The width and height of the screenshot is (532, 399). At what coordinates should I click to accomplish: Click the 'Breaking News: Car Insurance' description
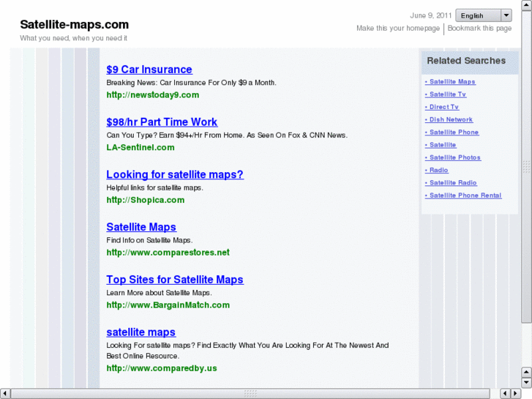[191, 83]
